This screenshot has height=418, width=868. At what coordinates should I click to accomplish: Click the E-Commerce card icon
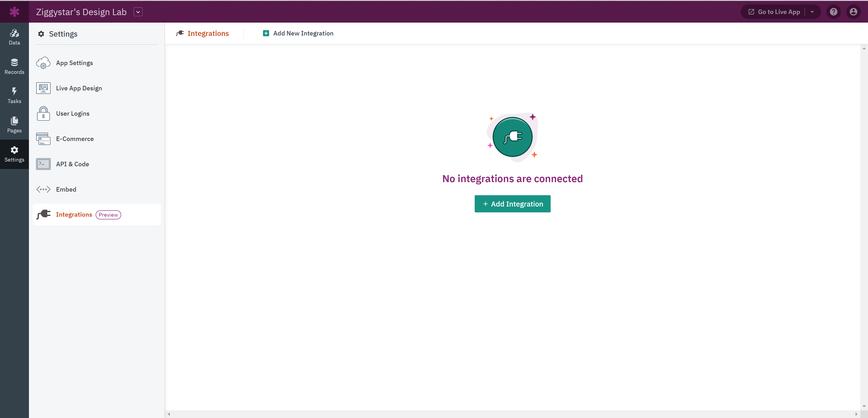click(43, 139)
